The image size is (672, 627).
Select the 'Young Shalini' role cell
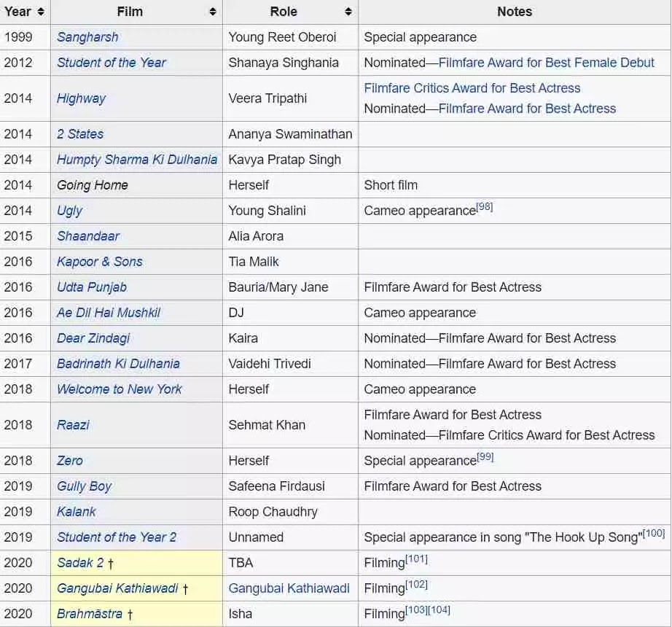pos(290,211)
